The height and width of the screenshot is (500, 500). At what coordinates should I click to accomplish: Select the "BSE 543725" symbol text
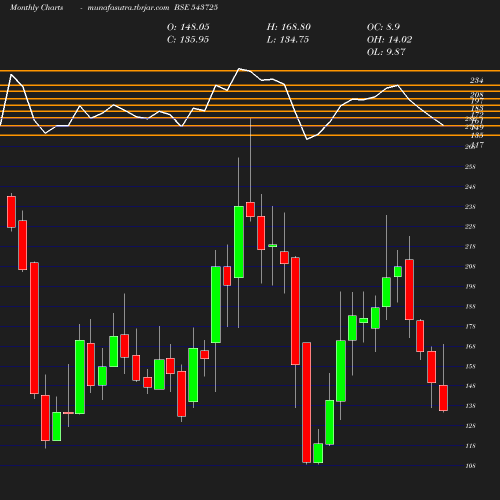196,8
